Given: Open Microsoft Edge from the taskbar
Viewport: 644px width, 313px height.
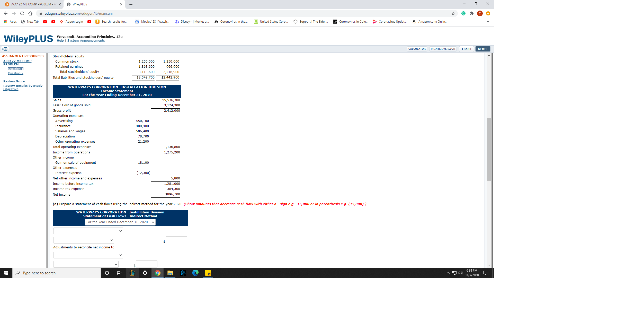Looking at the screenshot, I should point(195,273).
